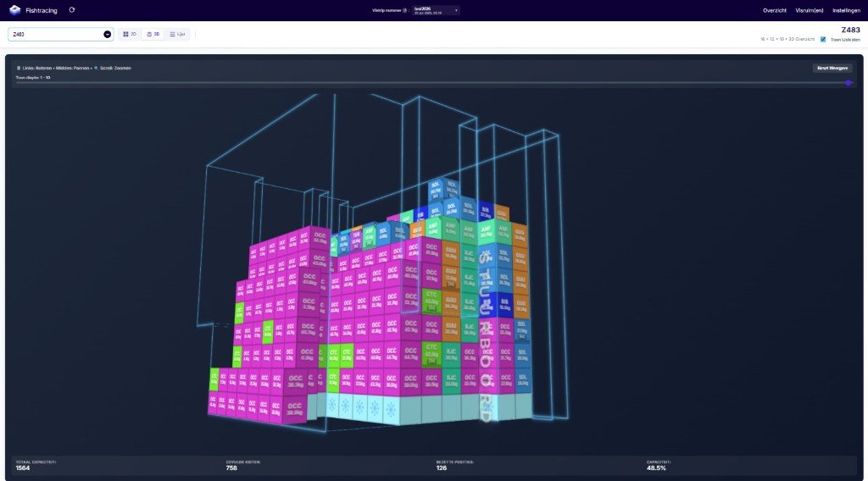Click the Toon diepte 1 - 10 label
Viewport: 868px width, 481px height.
coord(33,77)
